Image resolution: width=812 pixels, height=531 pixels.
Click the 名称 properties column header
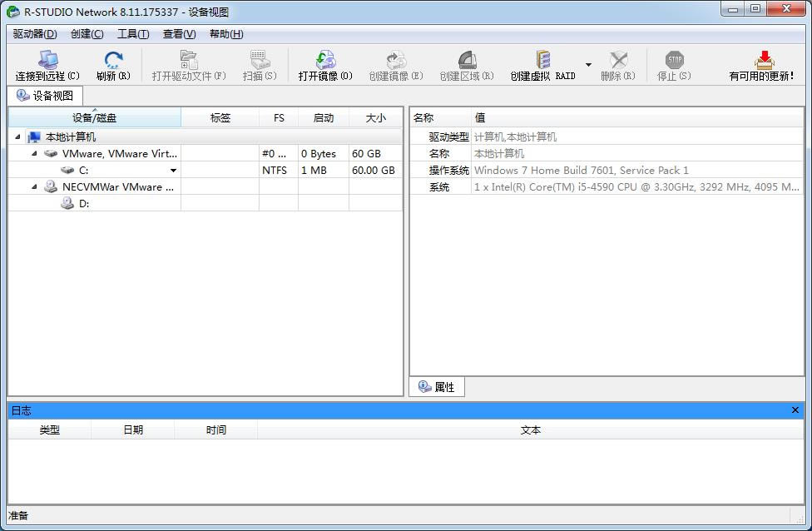(441, 117)
